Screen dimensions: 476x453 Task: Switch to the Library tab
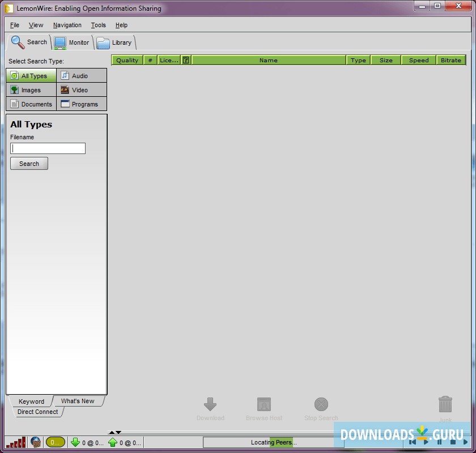click(114, 42)
